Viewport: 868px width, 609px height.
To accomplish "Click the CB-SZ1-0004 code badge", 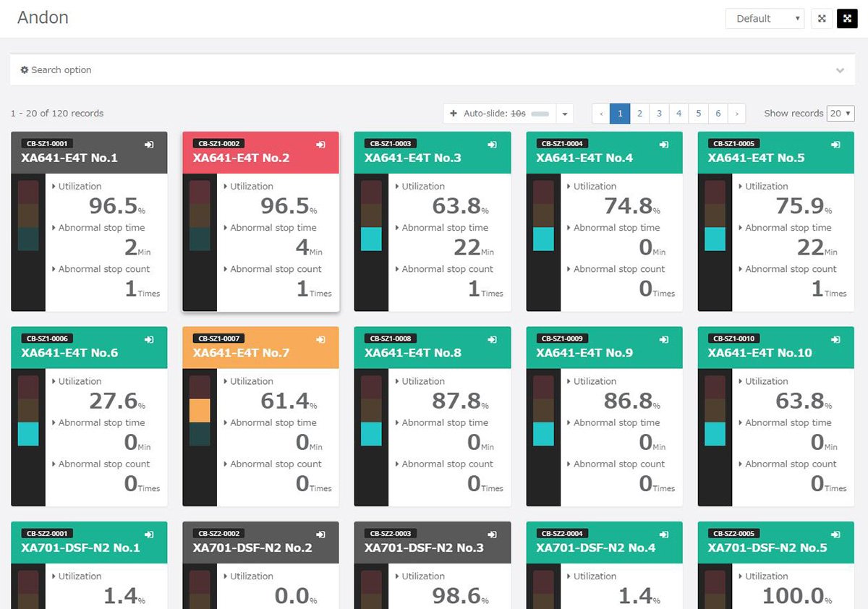I will click(x=562, y=144).
